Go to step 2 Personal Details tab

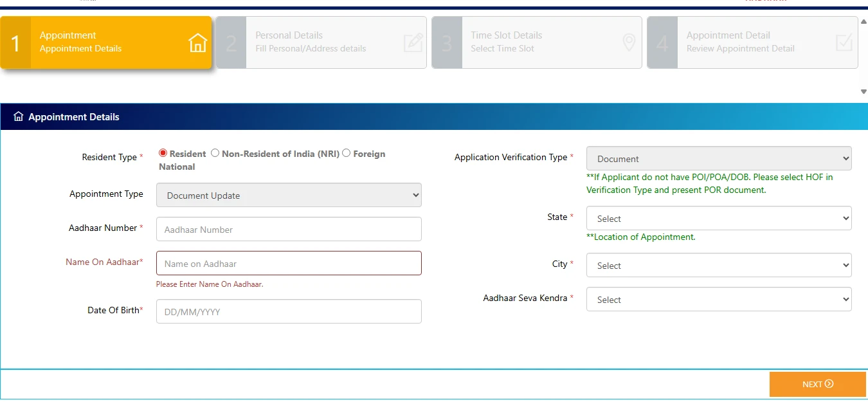(321, 42)
